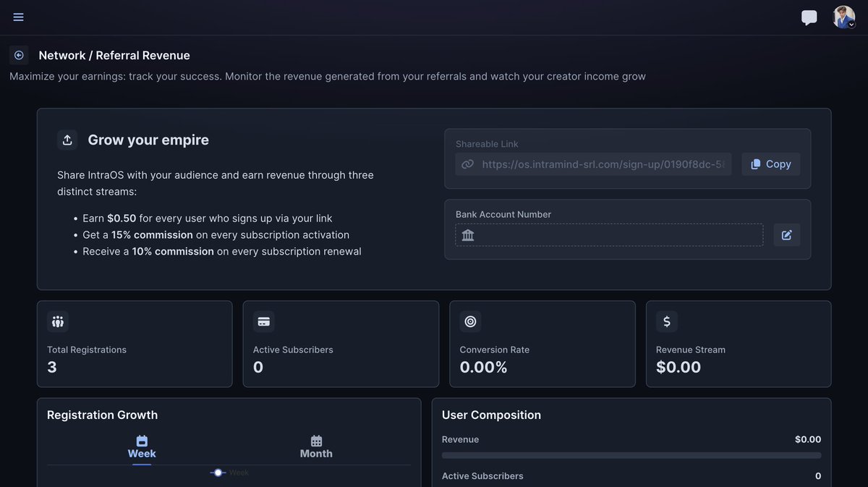Open the chat messages icon

(x=809, y=17)
